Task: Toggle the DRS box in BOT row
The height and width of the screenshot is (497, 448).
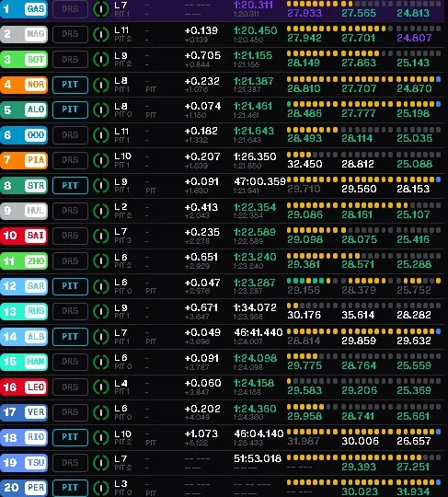Action: pos(70,59)
